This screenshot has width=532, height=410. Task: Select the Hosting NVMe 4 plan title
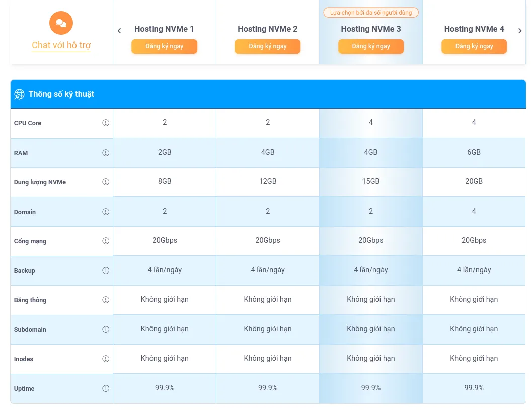[x=474, y=29]
